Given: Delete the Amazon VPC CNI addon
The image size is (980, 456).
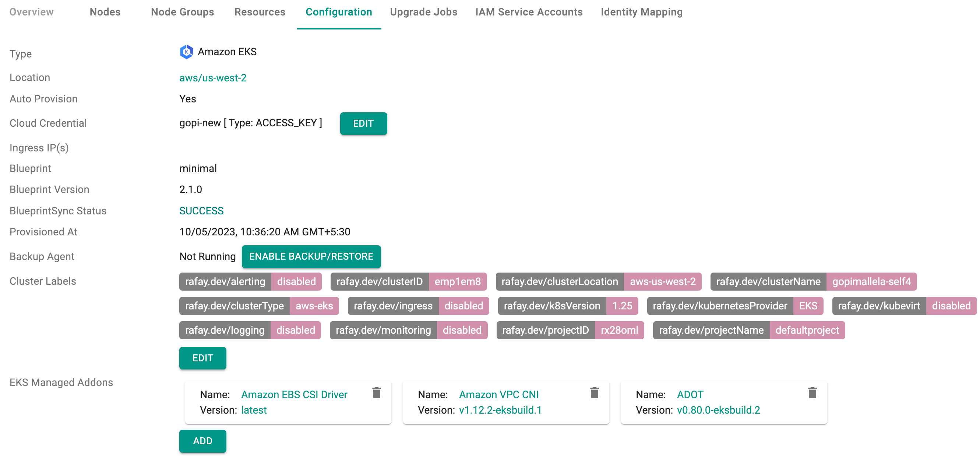Looking at the screenshot, I should (x=594, y=392).
